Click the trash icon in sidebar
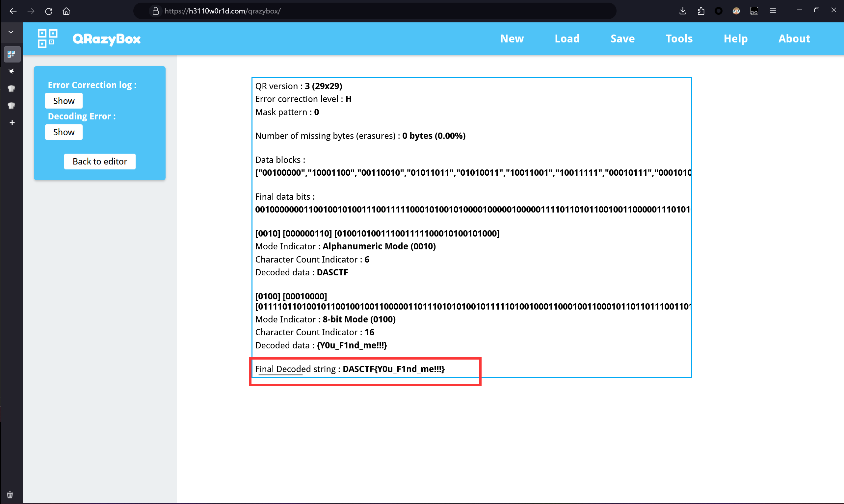 click(10, 494)
